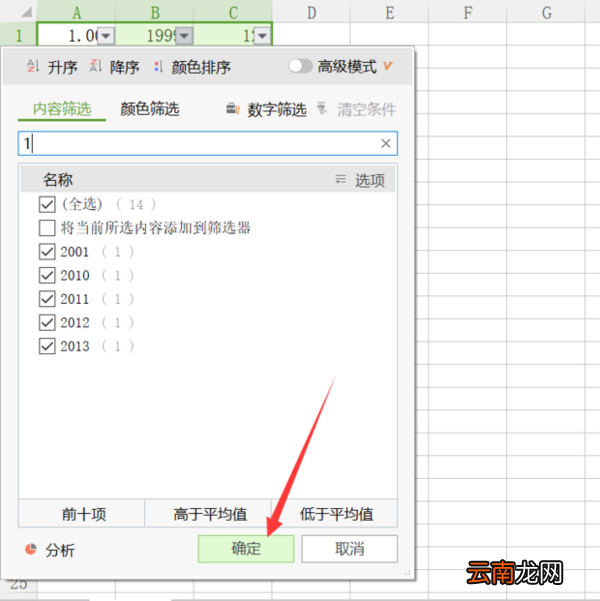600x601 pixels.
Task: Click the 2011 list item text
Action: (75, 299)
